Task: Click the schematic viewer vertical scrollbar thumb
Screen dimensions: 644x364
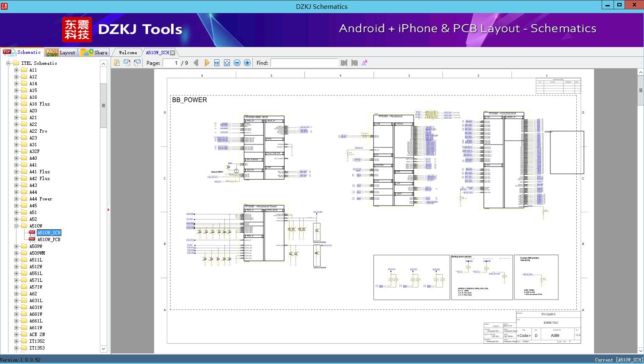Action: click(641, 90)
